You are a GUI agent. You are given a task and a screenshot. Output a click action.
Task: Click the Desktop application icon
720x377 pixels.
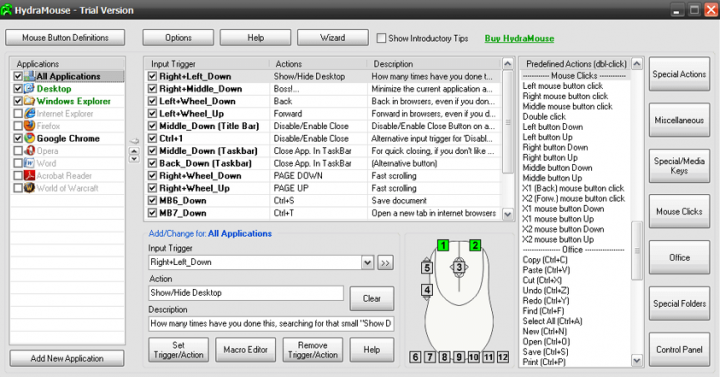pos(29,88)
